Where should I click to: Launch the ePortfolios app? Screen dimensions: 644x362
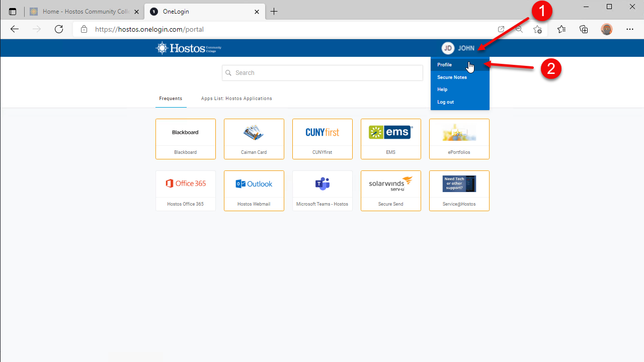(459, 139)
